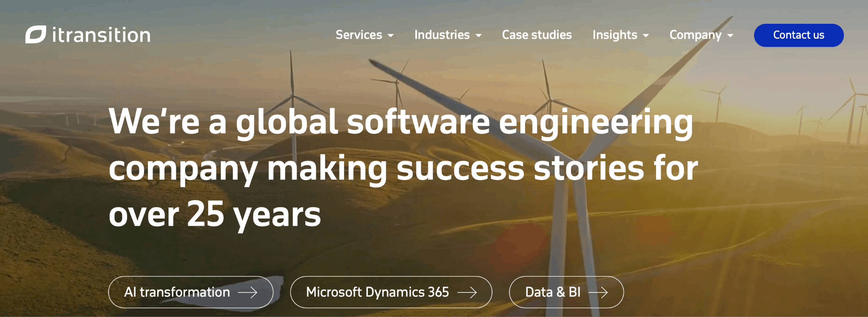This screenshot has width=868, height=317.
Task: Click the arrow icon beside Data & BI
Action: 598,292
